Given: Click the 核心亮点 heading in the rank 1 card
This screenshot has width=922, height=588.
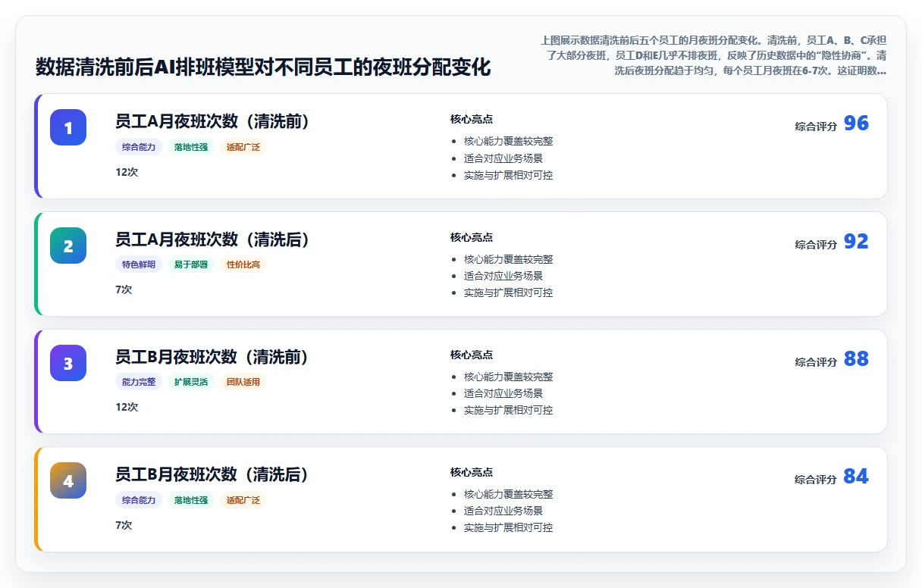Looking at the screenshot, I should 472,119.
